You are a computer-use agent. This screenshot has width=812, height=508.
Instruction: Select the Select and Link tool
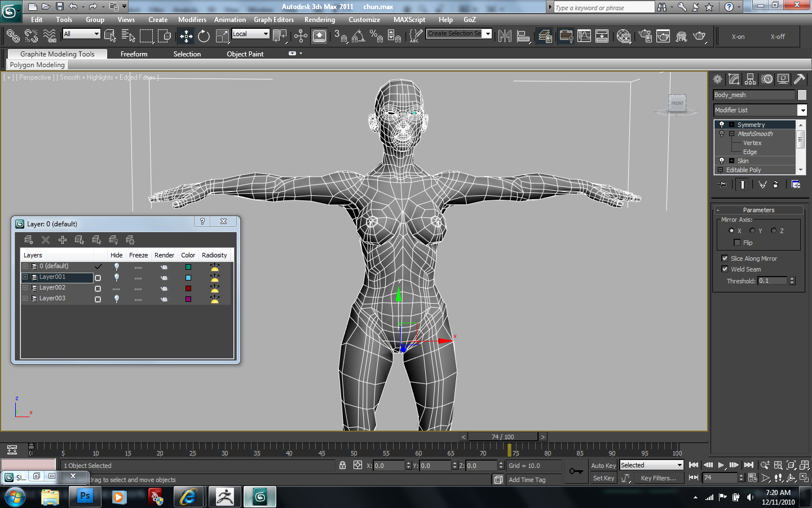[12, 36]
